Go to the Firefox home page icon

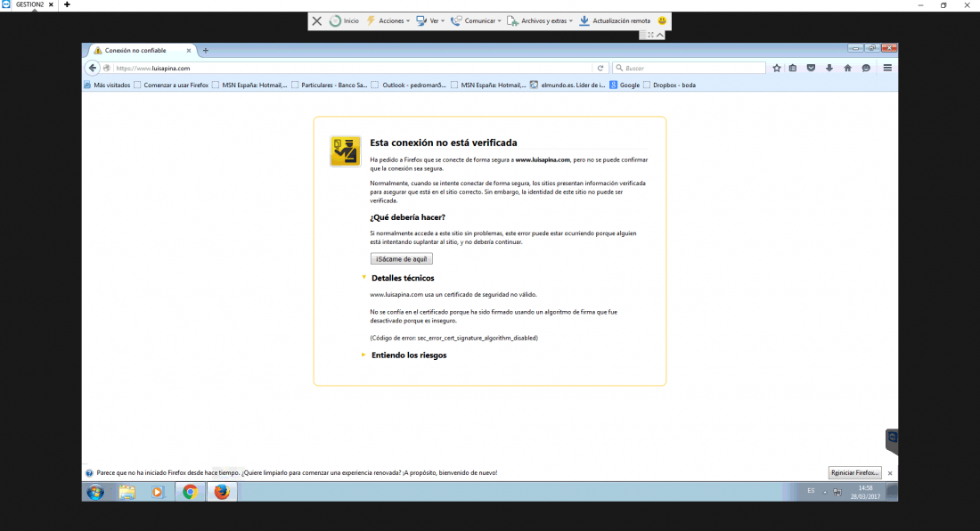pyautogui.click(x=847, y=68)
